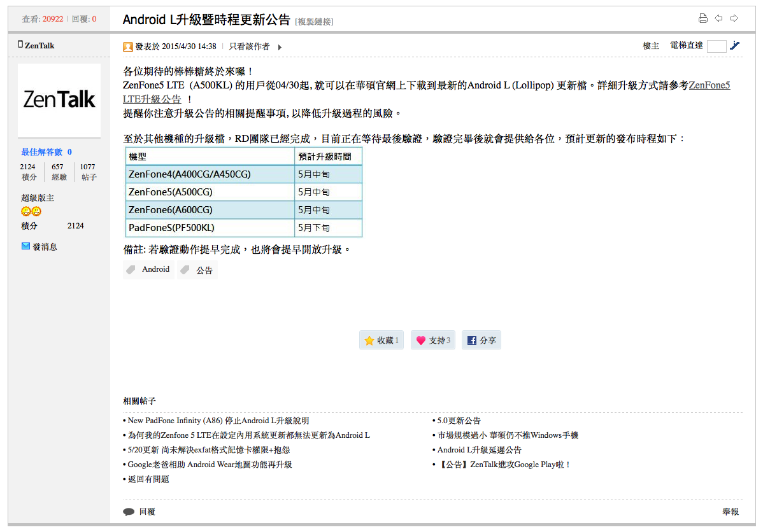763x532 pixels.
Task: Open 市場規模過小 Windows手機 related post
Action: coord(508,435)
